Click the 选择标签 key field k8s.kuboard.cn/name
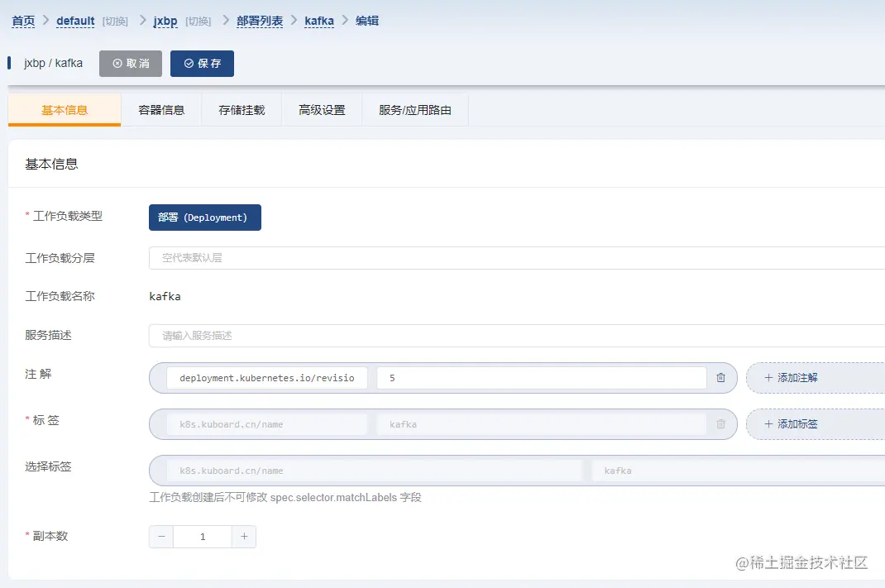 click(374, 471)
